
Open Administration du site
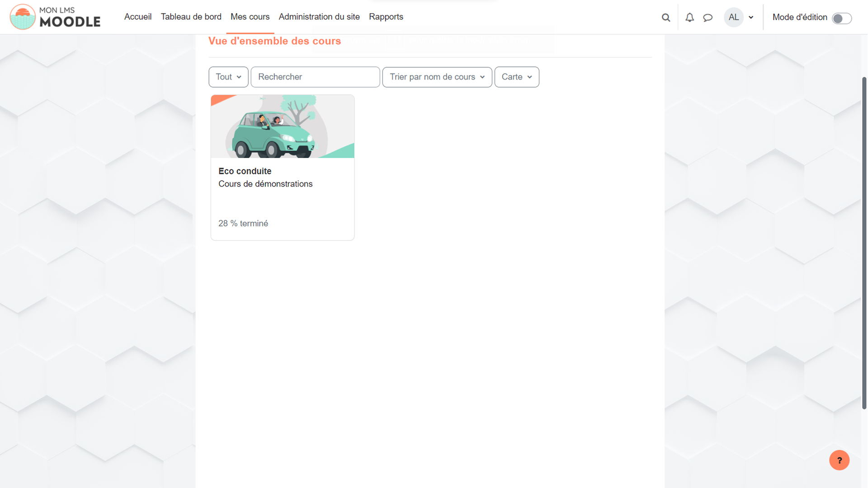(319, 17)
